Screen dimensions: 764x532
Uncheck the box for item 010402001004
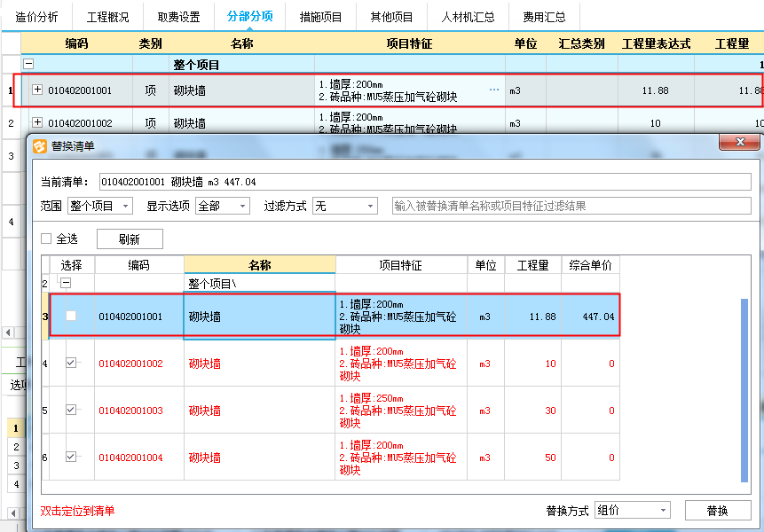click(x=71, y=457)
